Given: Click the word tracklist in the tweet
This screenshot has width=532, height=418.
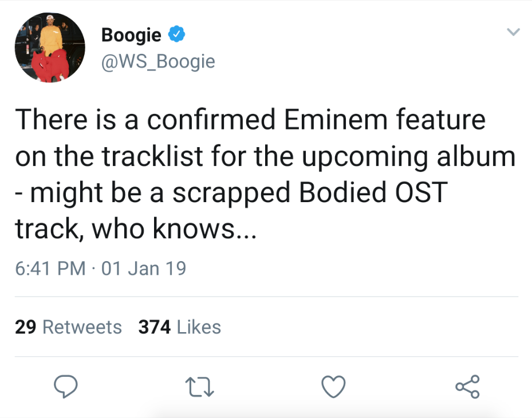Looking at the screenshot, I should (x=153, y=156).
